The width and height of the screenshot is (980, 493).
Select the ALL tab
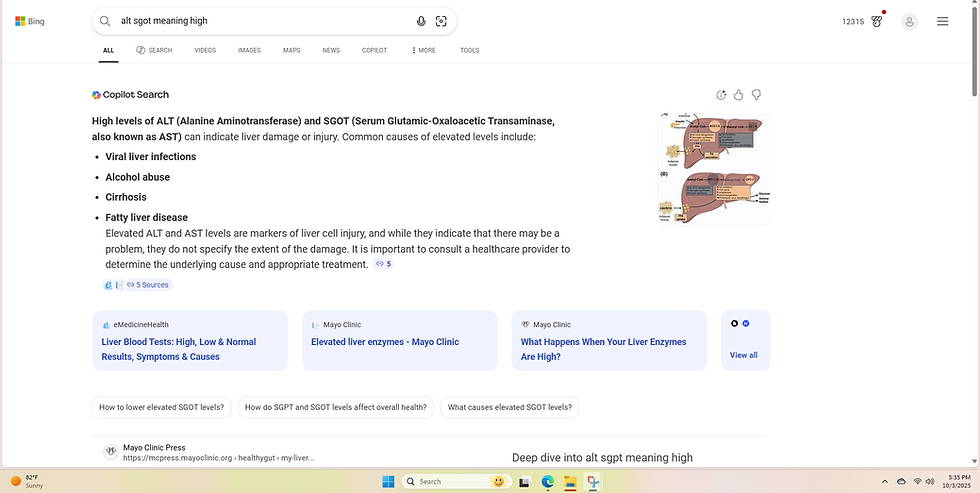coord(108,51)
